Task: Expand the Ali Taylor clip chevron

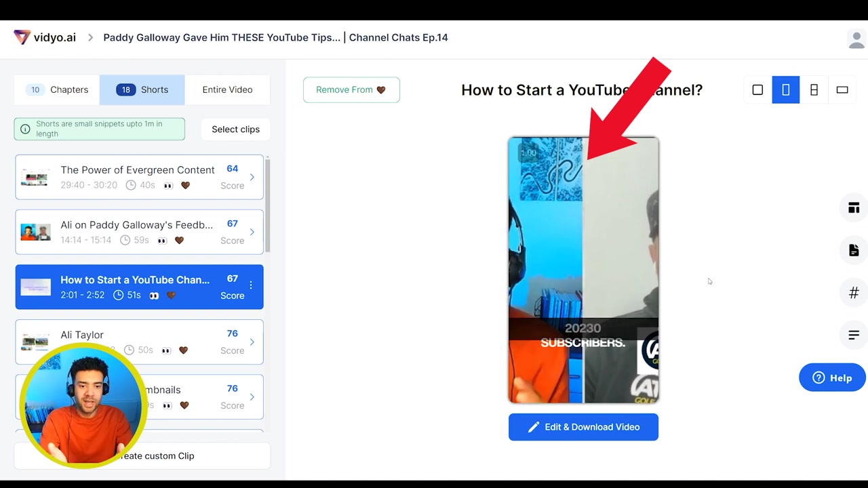Action: [x=252, y=342]
